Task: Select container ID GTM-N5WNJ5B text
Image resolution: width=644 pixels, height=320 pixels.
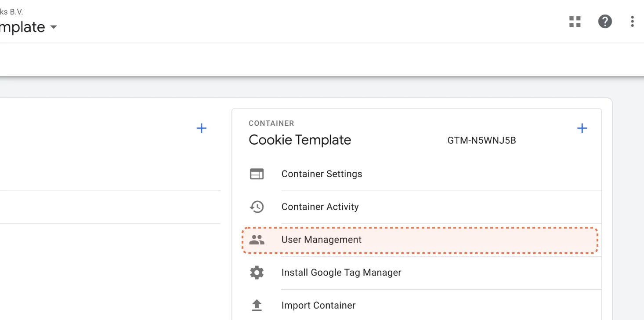Action: click(481, 141)
